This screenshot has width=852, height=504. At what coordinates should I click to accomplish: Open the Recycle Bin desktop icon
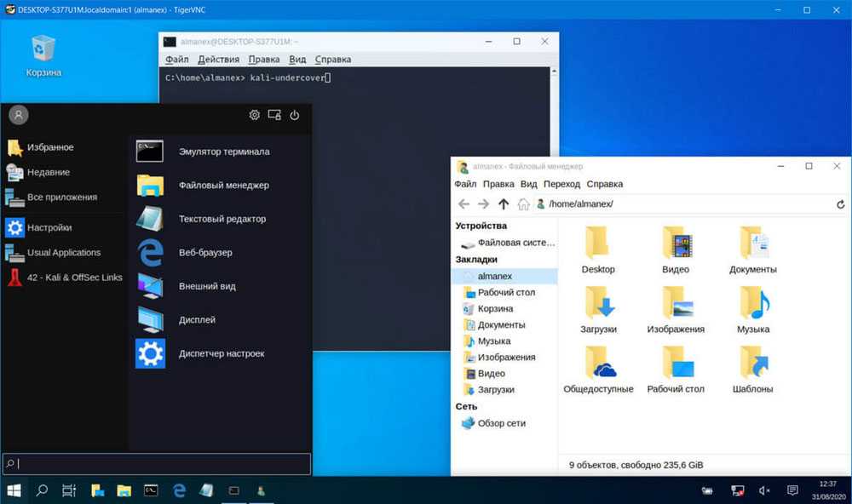pos(43,53)
